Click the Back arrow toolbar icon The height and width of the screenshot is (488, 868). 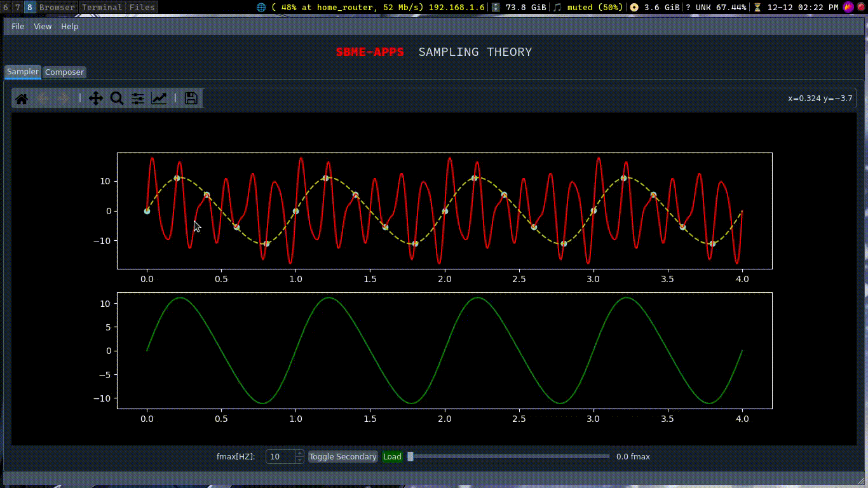[43, 98]
